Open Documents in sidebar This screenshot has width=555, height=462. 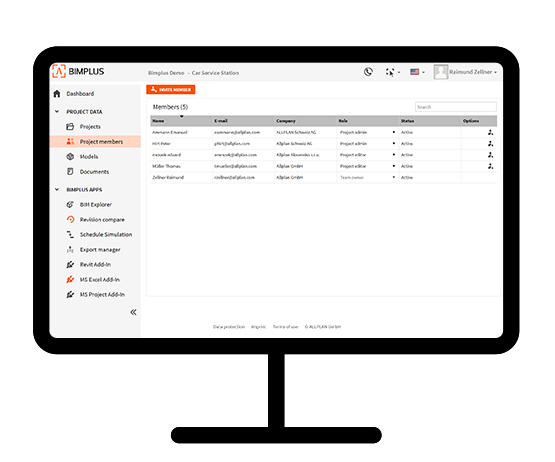tap(94, 172)
